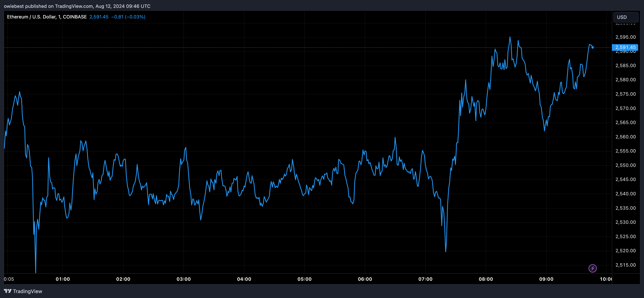The height and width of the screenshot is (298, 644).
Task: Click the current price label 2,591.45 on axis
Action: tap(625, 47)
